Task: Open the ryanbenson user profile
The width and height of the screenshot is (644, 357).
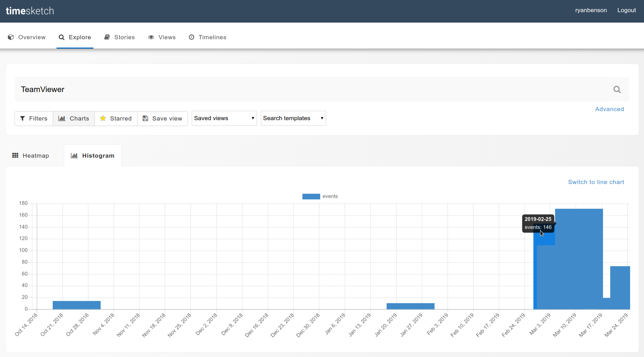Action: pos(591,10)
